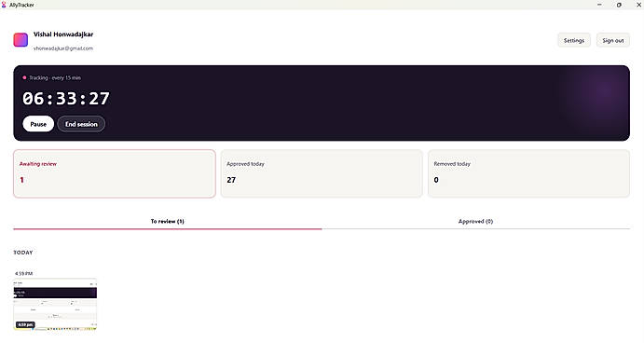Click the account email address text
The image size is (644, 343).
click(63, 48)
